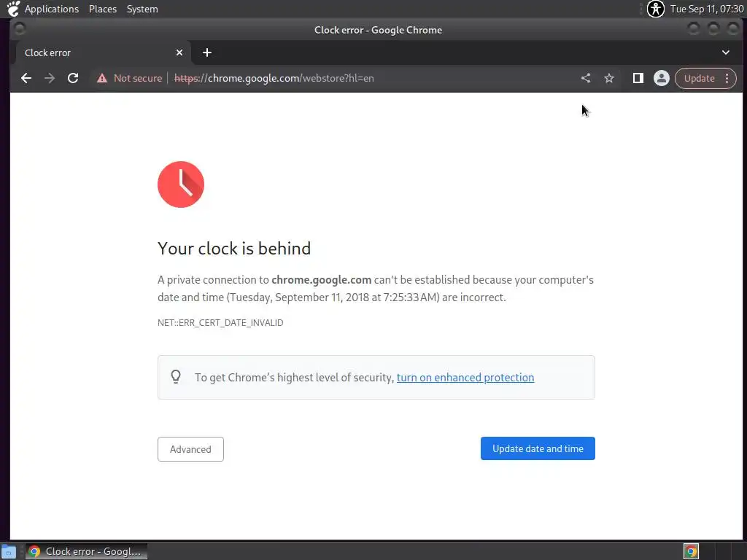Click the accessibility icon in the top panel
This screenshot has width=747, height=560.
656,9
